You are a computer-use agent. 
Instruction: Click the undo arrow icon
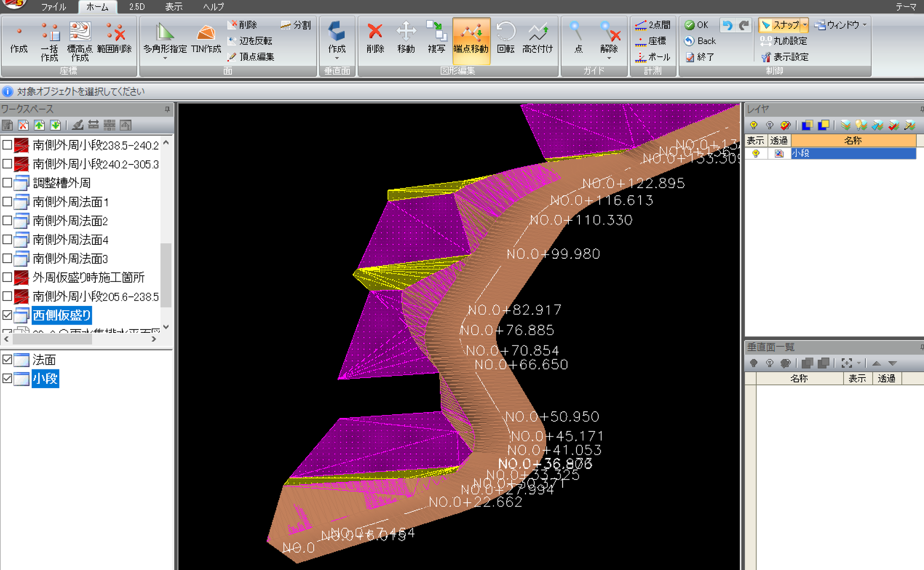pyautogui.click(x=727, y=25)
